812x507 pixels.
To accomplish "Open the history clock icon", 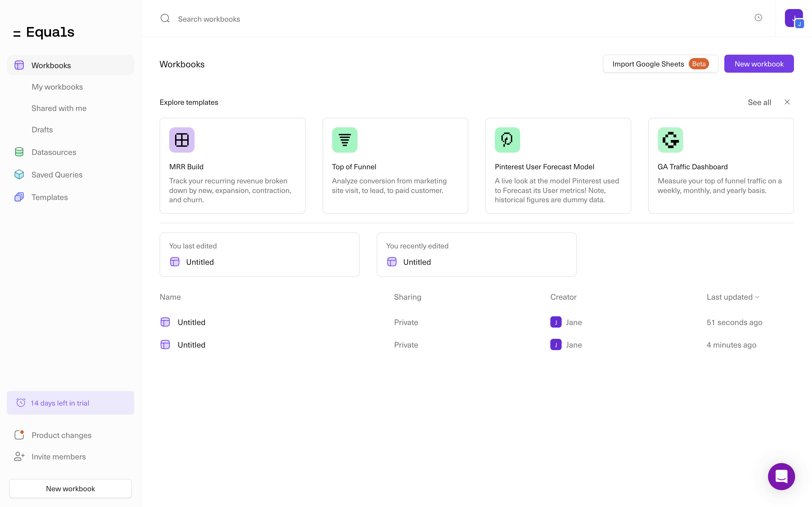I will click(758, 18).
